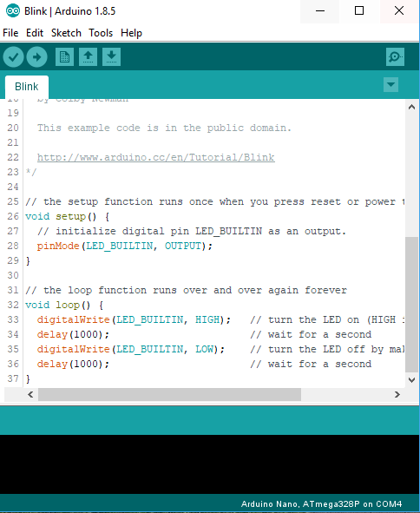
Task: Open the Sketch menu
Action: pyautogui.click(x=66, y=33)
